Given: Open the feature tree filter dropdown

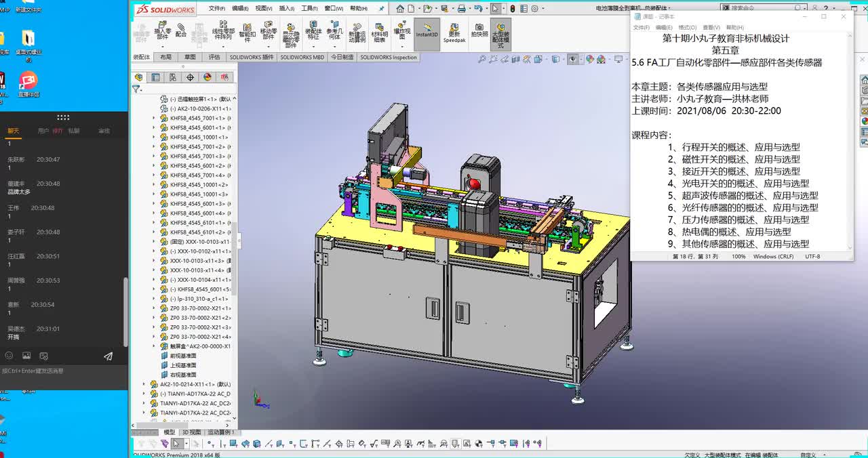Looking at the screenshot, I should [x=137, y=89].
